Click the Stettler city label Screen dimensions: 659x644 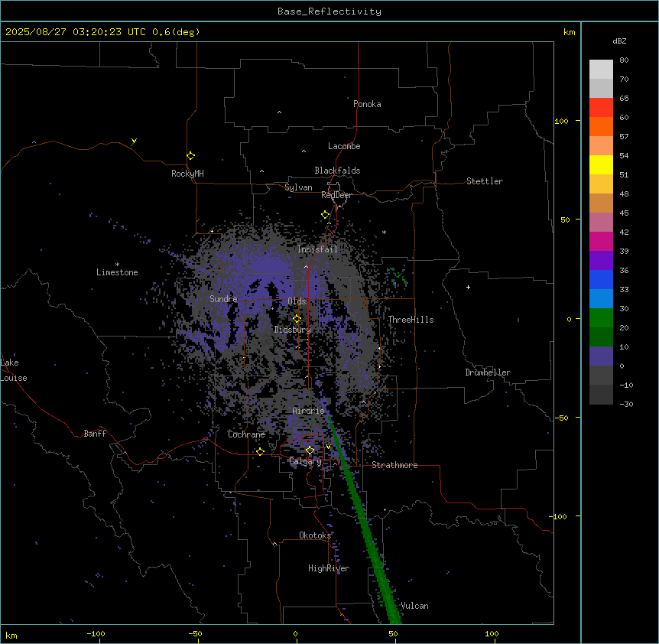point(485,181)
